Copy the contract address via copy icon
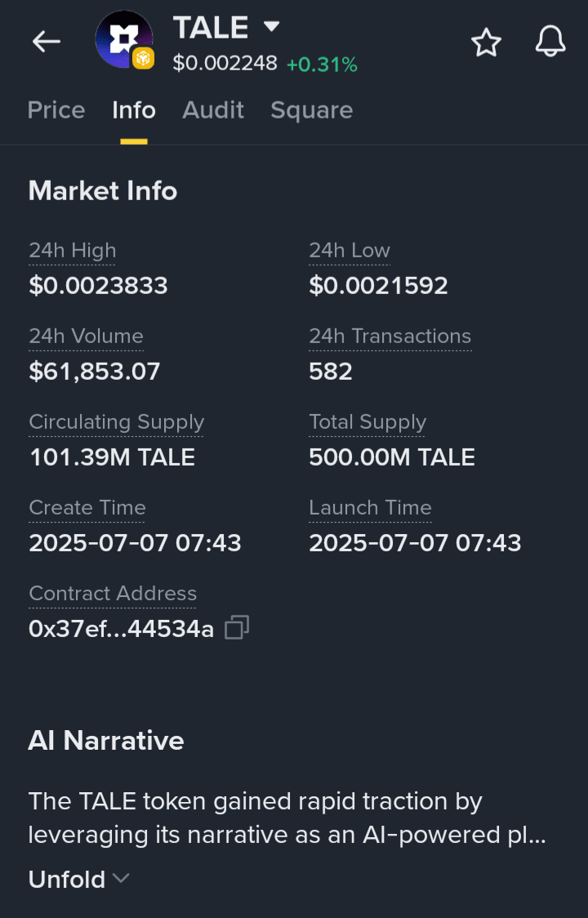The width and height of the screenshot is (588, 918). (237, 627)
